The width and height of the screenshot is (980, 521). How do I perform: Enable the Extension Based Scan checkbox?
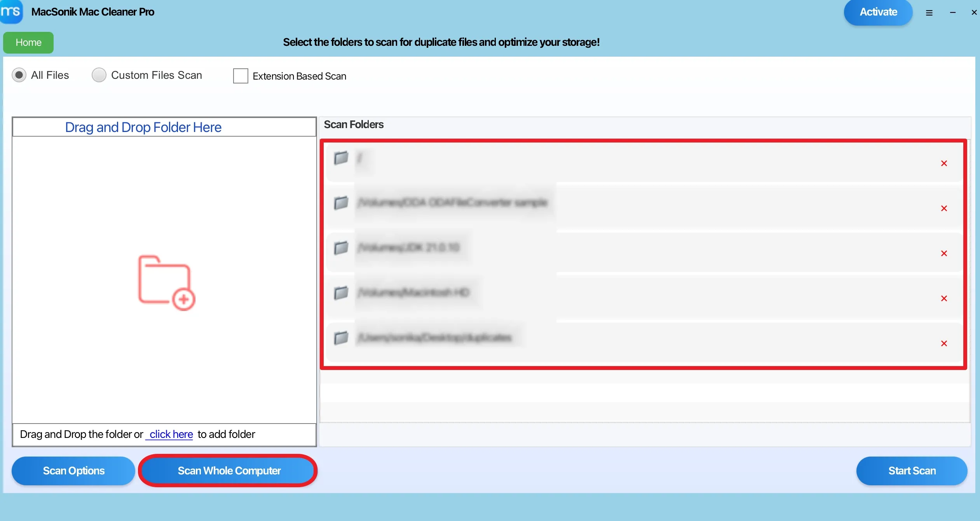(x=241, y=76)
